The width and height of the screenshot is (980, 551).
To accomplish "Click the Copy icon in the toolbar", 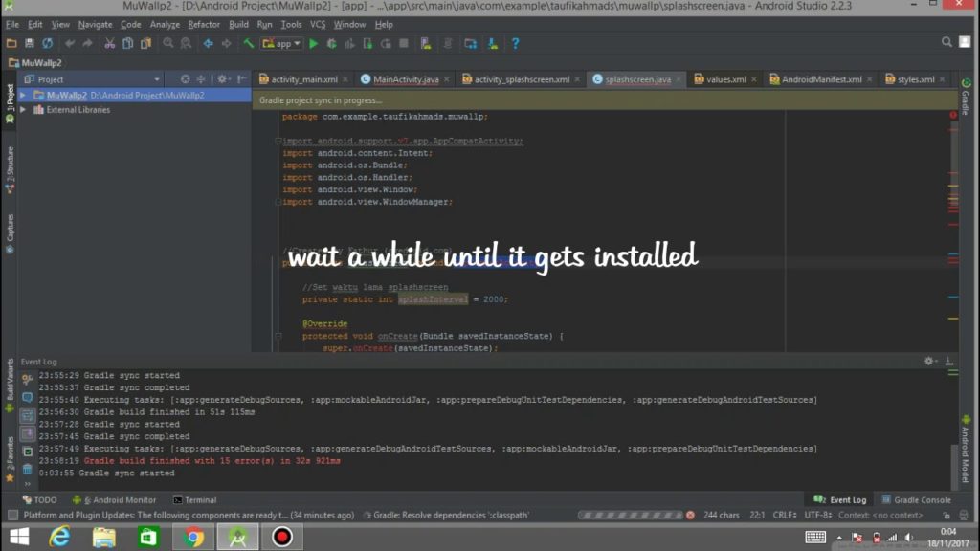I will pos(127,43).
